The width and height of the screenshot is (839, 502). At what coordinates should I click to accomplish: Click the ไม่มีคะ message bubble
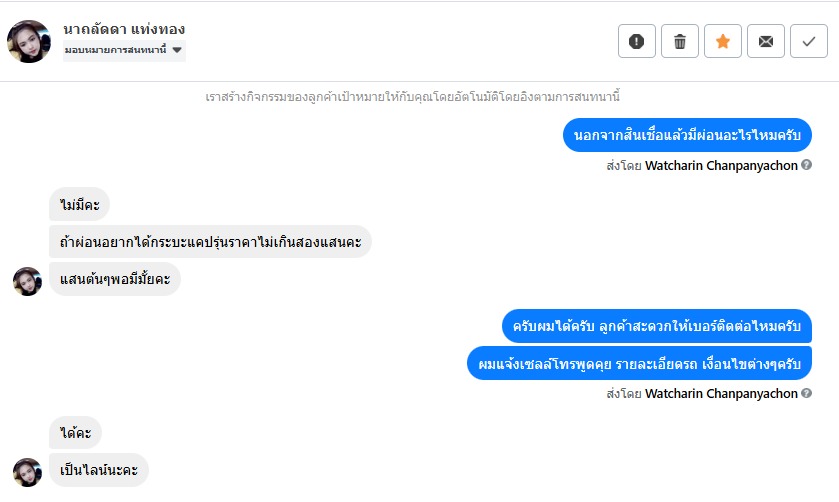tap(79, 205)
